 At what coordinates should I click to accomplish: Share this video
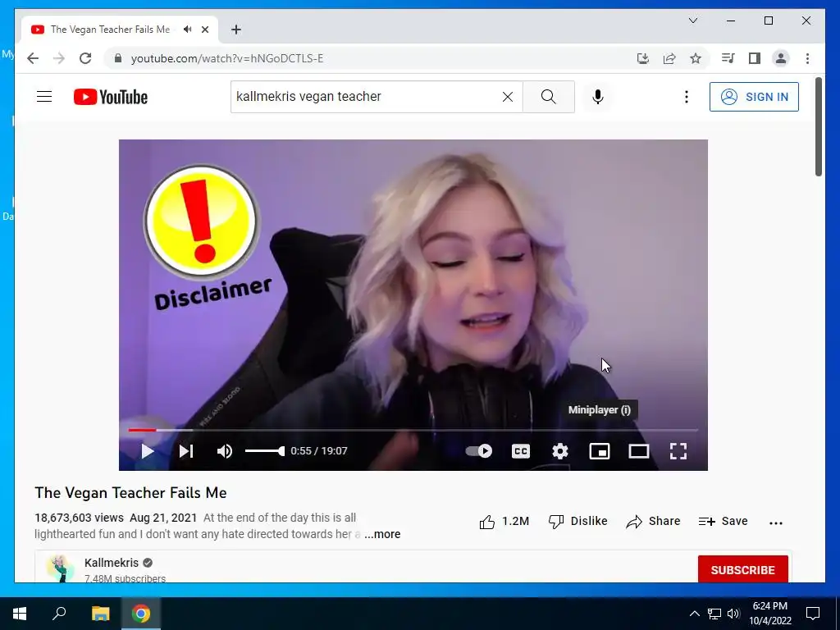click(x=653, y=521)
